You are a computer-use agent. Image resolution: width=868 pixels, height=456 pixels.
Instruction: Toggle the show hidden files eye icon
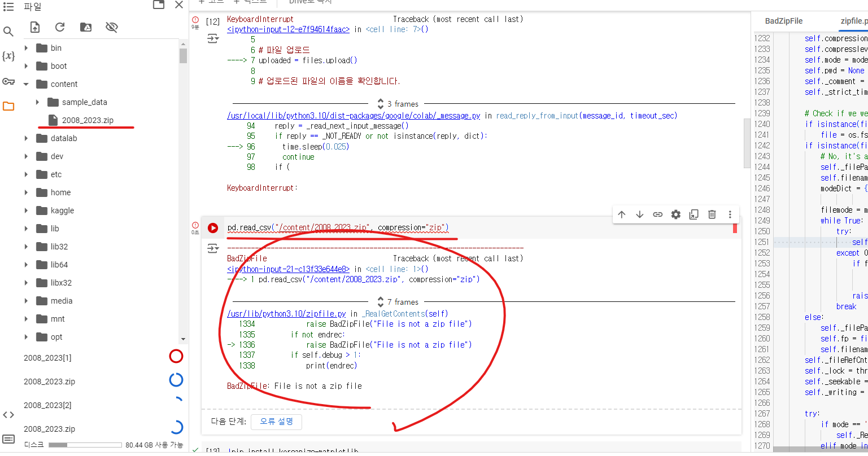(112, 27)
